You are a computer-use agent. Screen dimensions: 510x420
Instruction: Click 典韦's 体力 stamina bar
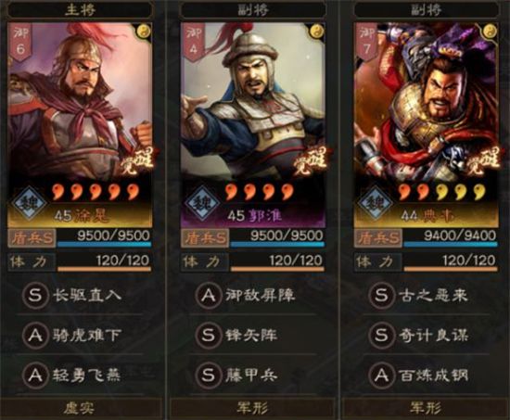pos(451,262)
